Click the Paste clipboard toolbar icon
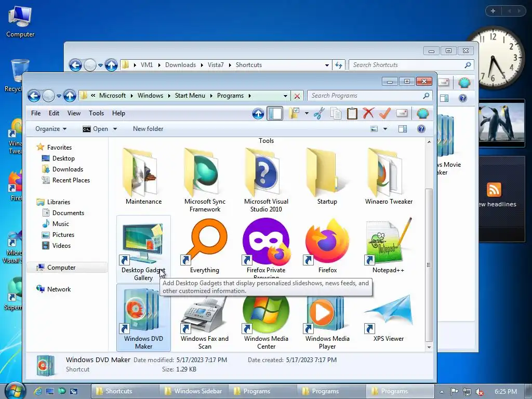The width and height of the screenshot is (532, 399). tap(352, 113)
